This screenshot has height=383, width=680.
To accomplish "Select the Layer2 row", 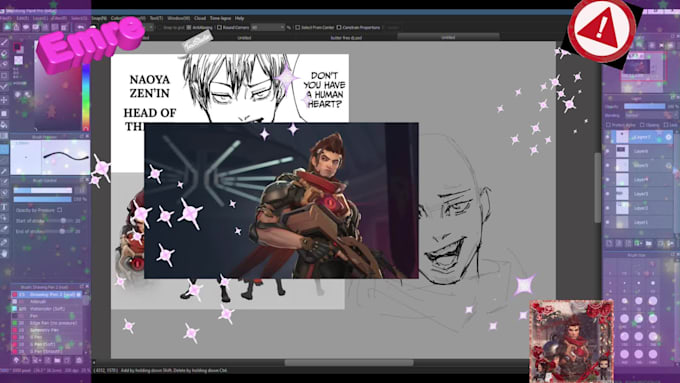I will coord(638,208).
